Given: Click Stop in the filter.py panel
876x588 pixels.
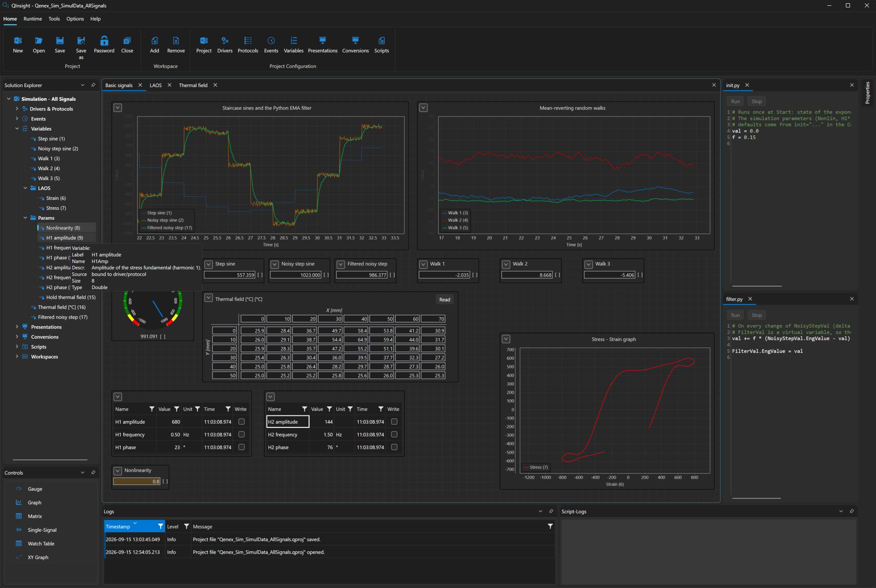Looking at the screenshot, I should (757, 315).
